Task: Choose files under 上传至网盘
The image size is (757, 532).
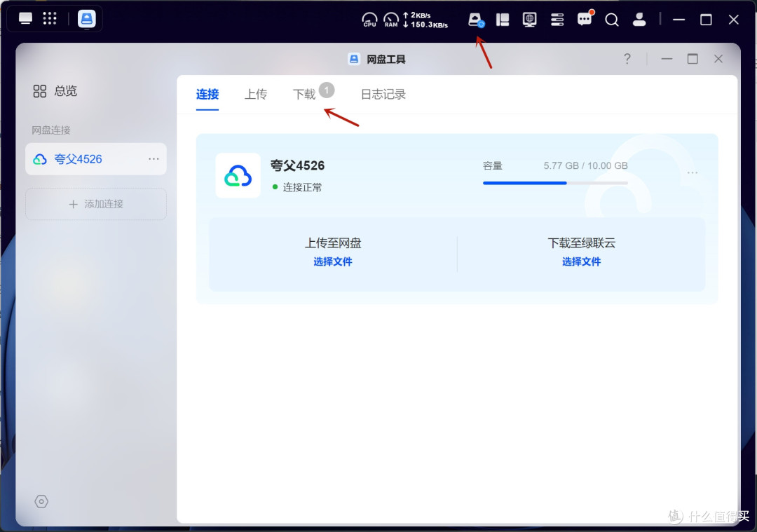Action: click(x=333, y=261)
